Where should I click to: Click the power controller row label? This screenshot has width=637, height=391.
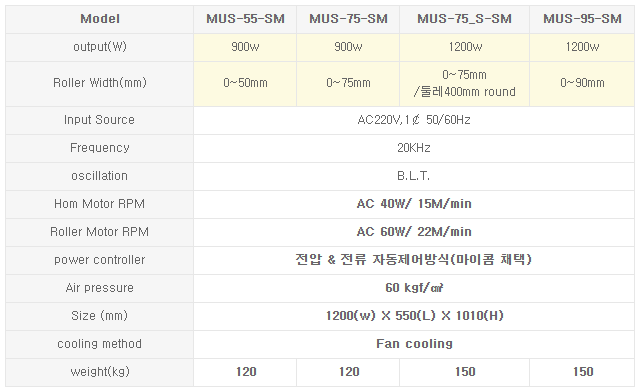[x=100, y=260]
